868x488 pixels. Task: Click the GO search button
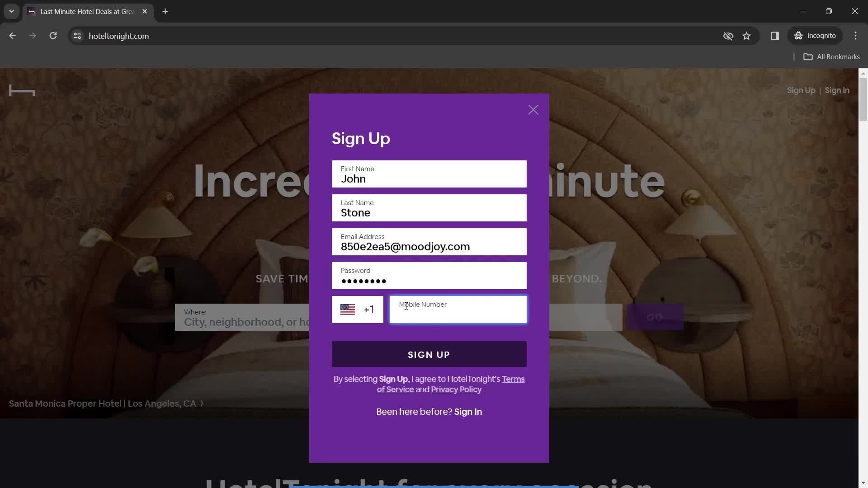coord(655,317)
